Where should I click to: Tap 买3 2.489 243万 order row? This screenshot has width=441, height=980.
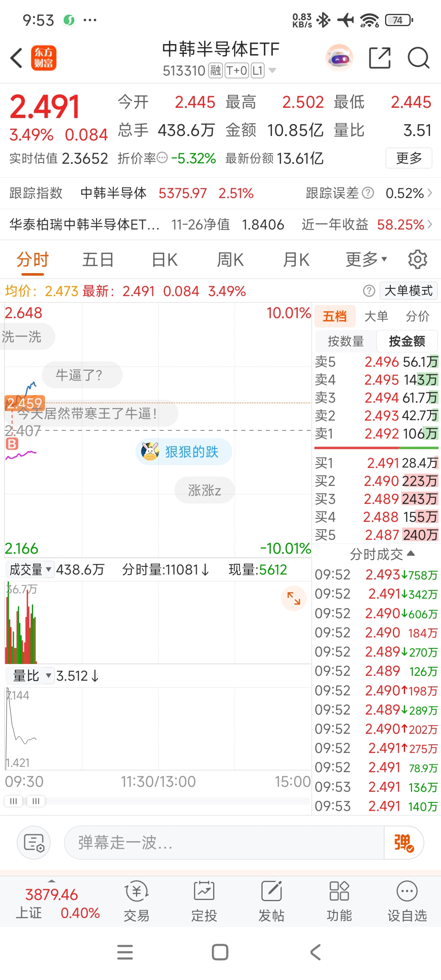click(x=376, y=499)
